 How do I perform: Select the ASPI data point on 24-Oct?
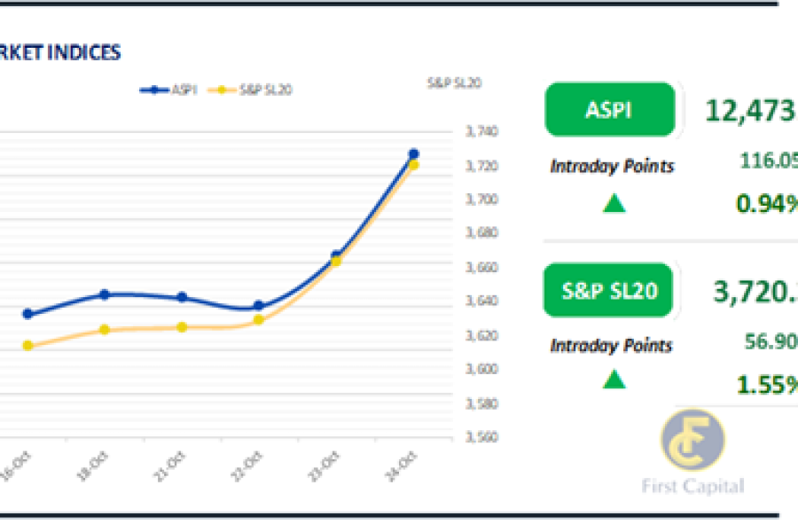(413, 153)
